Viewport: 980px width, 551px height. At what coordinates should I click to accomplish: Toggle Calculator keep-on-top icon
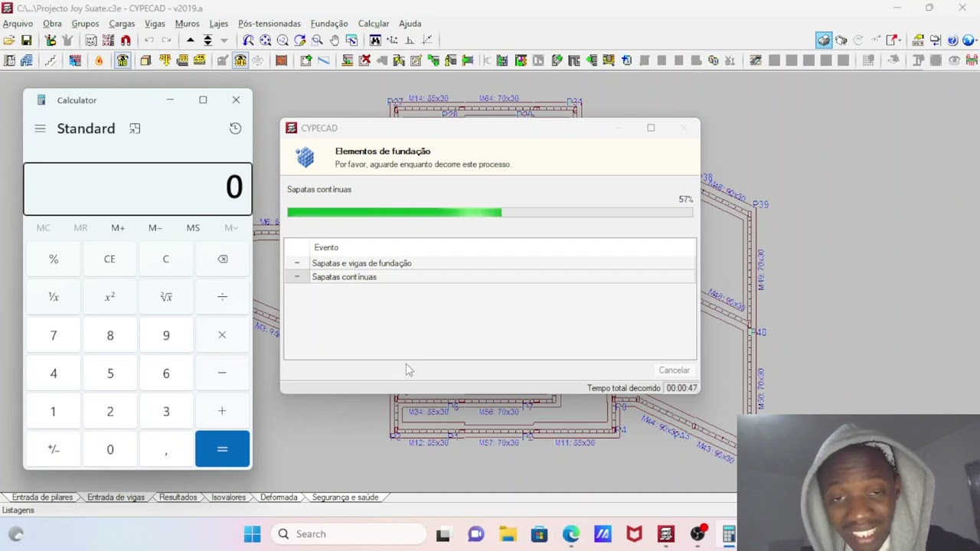tap(135, 129)
